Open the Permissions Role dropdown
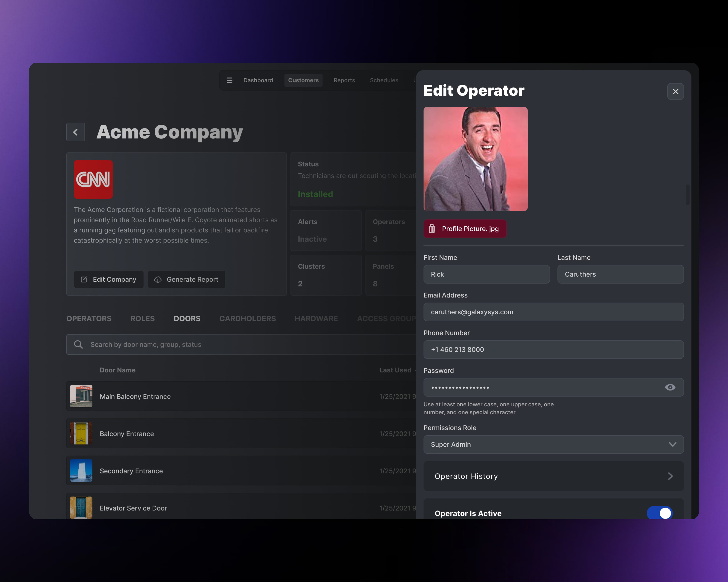728x582 pixels. [553, 444]
